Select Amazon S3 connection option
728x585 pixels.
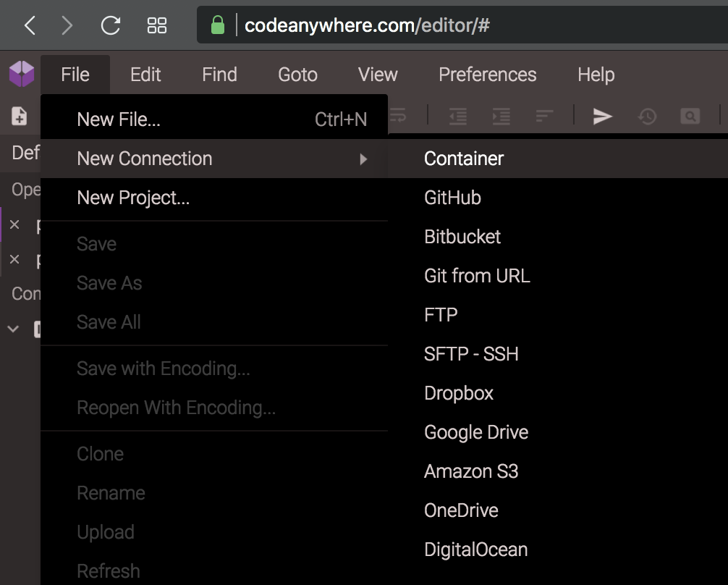tap(558, 471)
